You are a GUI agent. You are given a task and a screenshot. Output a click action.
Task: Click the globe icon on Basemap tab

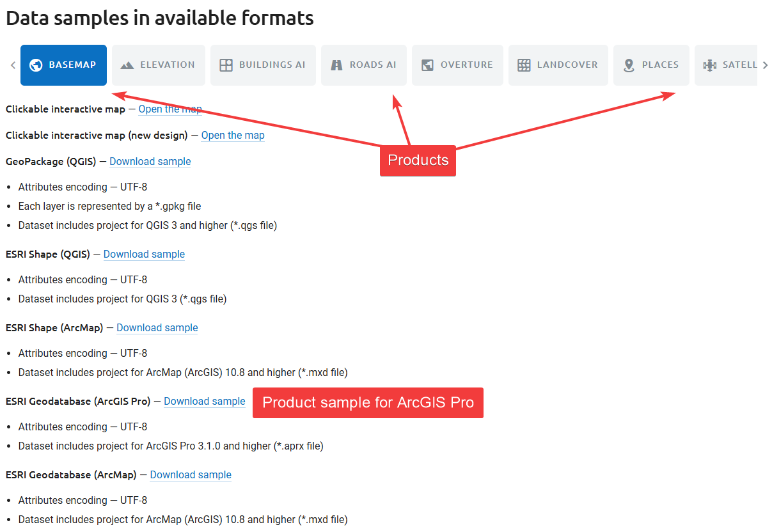(36, 65)
